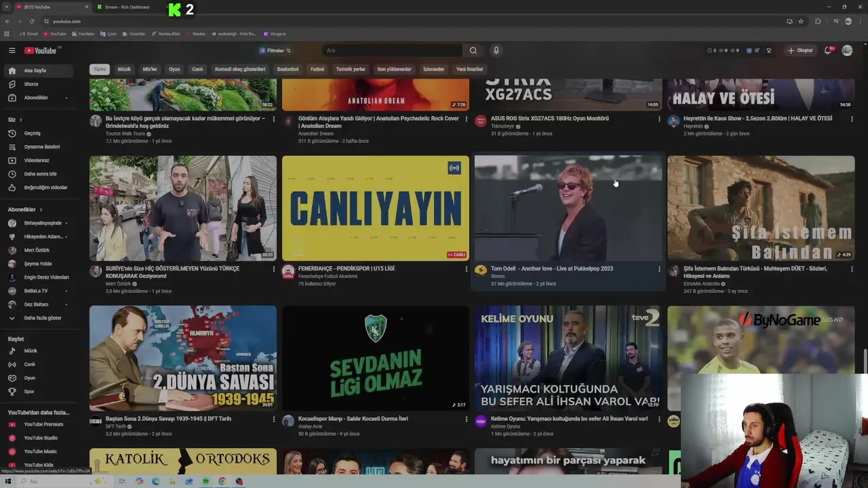The image size is (868, 488).
Task: Play Kelime Oyunu thumbnail
Action: point(568,358)
